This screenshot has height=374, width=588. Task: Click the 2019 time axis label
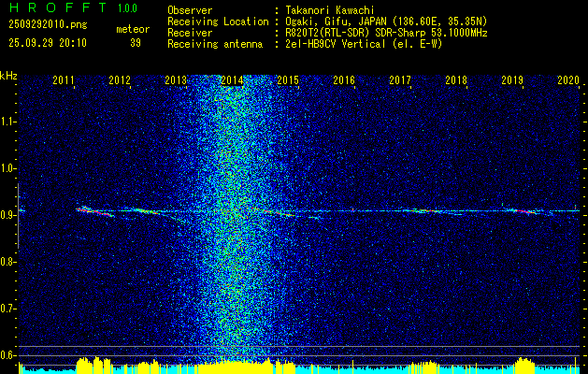(x=512, y=79)
